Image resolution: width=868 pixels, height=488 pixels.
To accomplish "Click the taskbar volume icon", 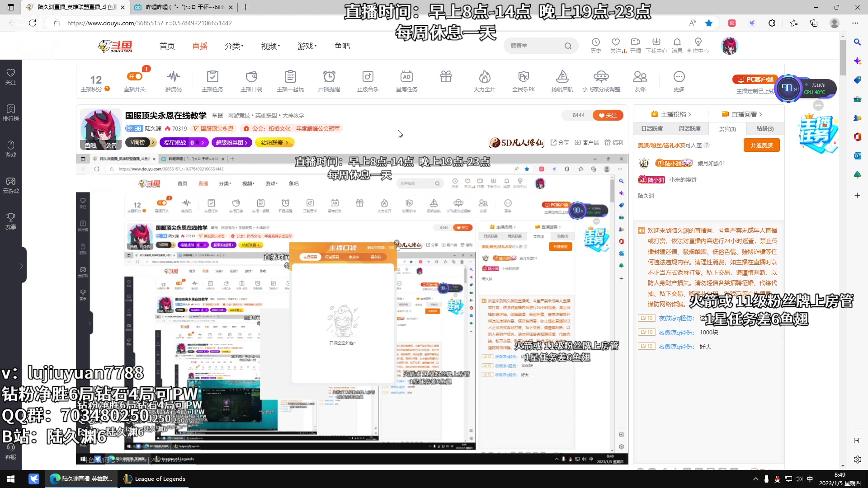I will point(799,479).
